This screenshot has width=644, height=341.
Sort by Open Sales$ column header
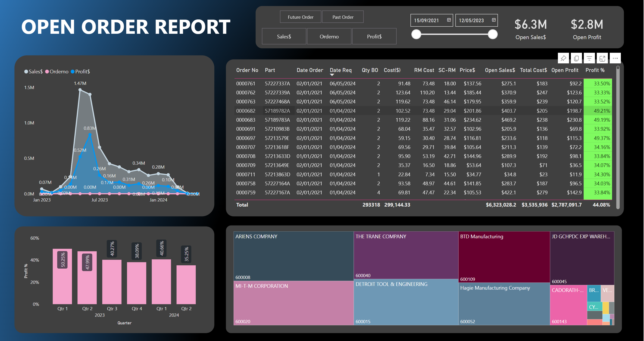pos(500,70)
